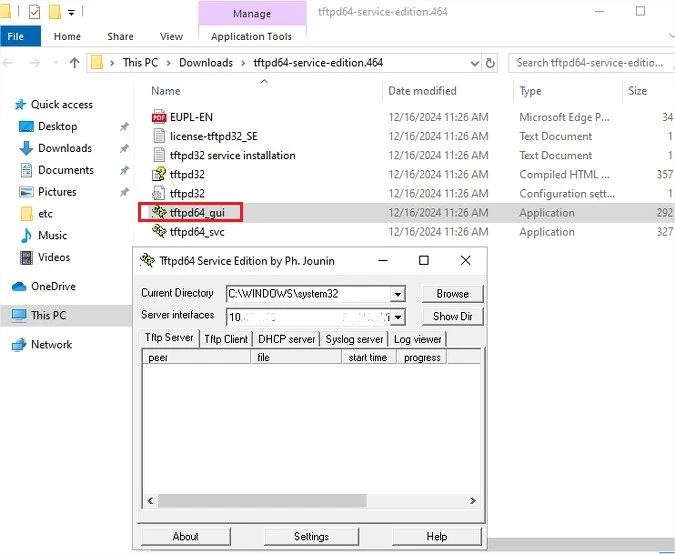The image size is (675, 554).
Task: Click the Music note icon in sidebar
Action: (26, 235)
